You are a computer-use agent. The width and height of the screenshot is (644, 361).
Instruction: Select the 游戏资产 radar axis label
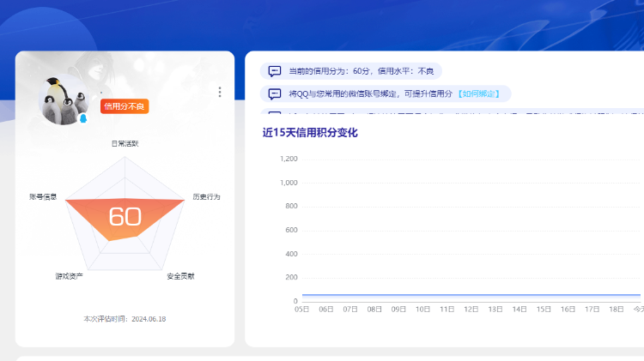point(69,276)
